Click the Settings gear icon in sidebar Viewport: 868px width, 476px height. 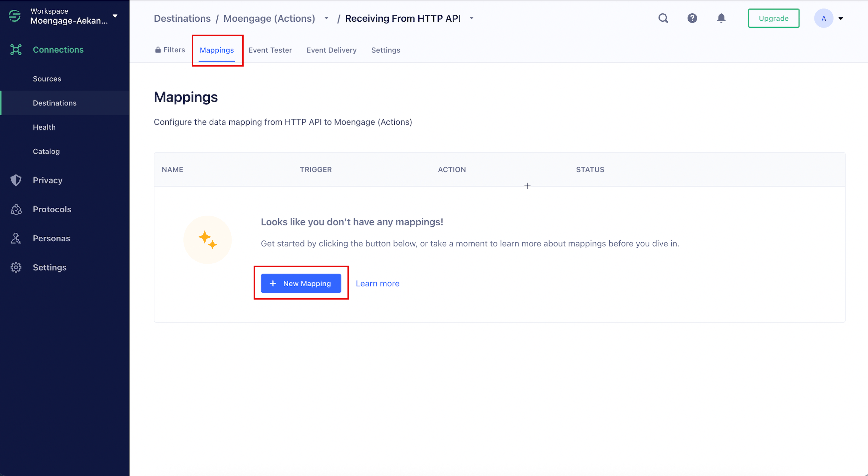[x=16, y=267]
